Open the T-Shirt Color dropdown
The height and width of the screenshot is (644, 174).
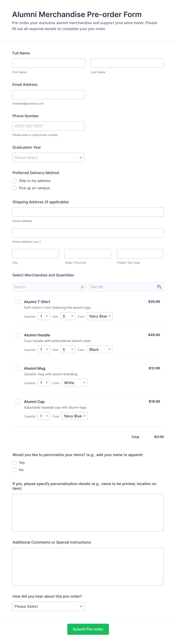[100, 316]
